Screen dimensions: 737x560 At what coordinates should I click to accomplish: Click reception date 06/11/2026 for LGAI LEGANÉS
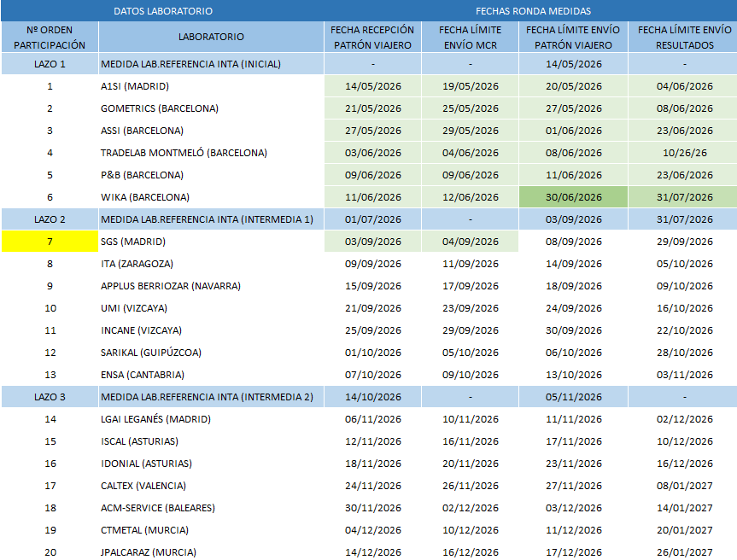tap(372, 419)
